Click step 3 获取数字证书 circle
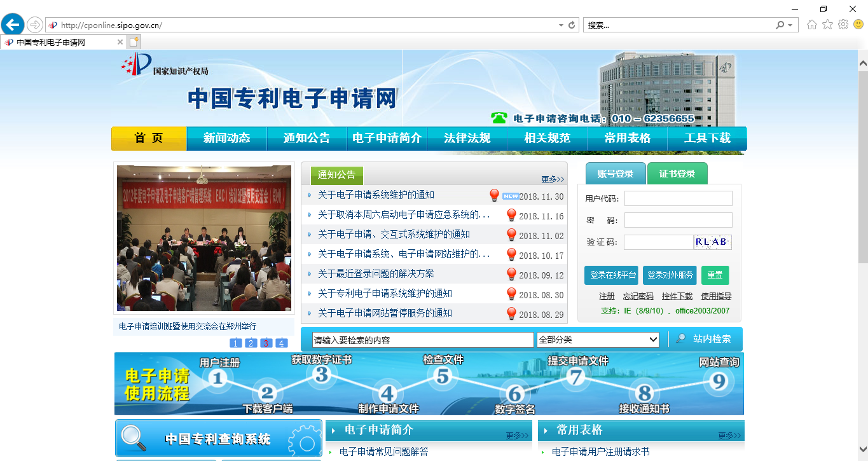868x461 pixels. pyautogui.click(x=321, y=375)
